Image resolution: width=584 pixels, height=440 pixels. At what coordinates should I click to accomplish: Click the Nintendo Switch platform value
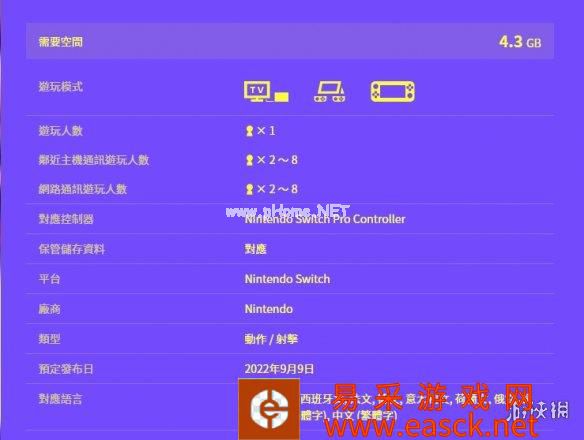pyautogui.click(x=287, y=279)
